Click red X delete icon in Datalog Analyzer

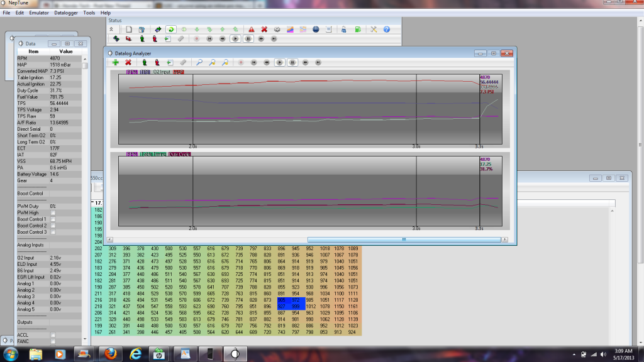click(128, 62)
